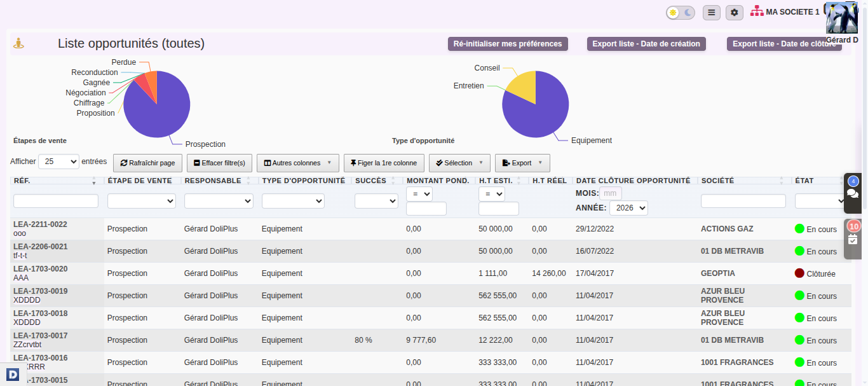
Task: Click the RÉF. filter input field
Action: [56, 201]
